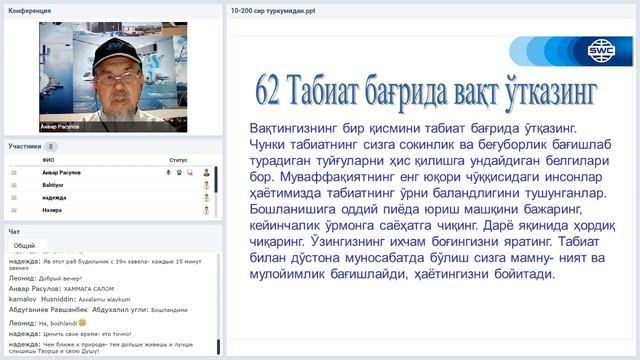Click SWC globe logo on slide
This screenshot has width=640, height=360.
point(601,51)
